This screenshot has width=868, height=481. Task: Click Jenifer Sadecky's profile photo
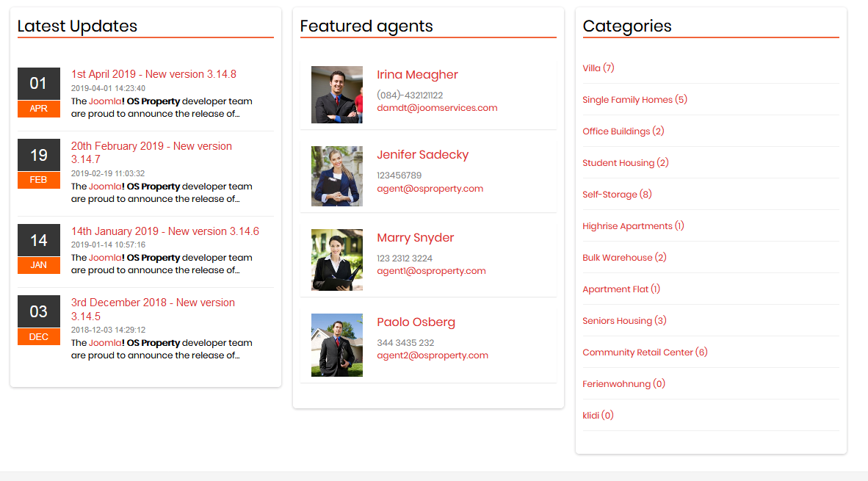point(336,176)
